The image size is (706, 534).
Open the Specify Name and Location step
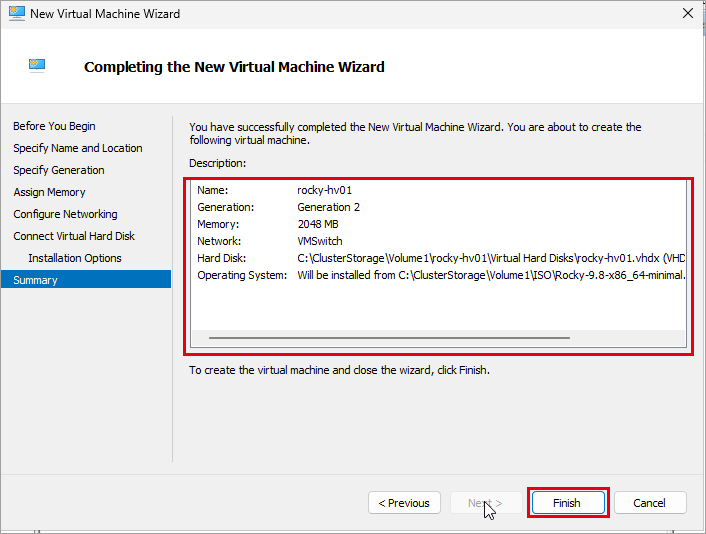tap(77, 148)
